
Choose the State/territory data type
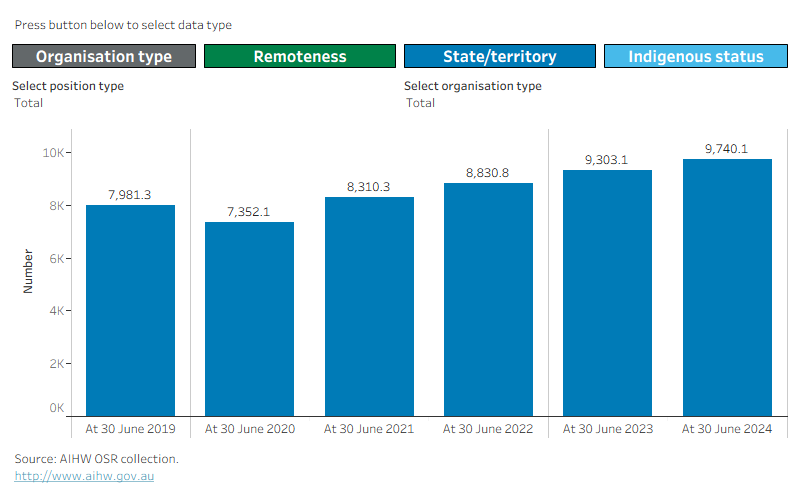[500, 56]
